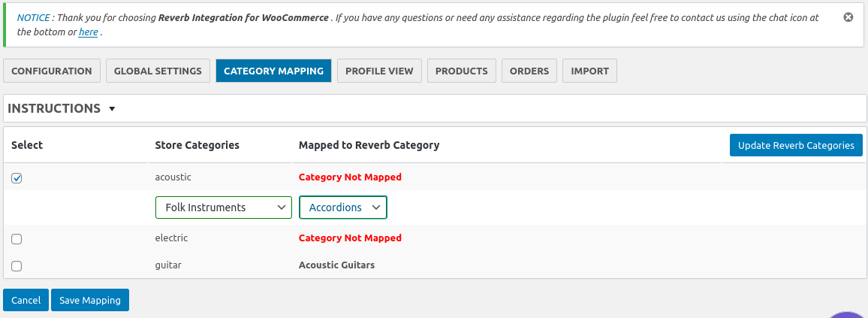Switch to the Import tab
868x318 pixels.
[x=590, y=71]
